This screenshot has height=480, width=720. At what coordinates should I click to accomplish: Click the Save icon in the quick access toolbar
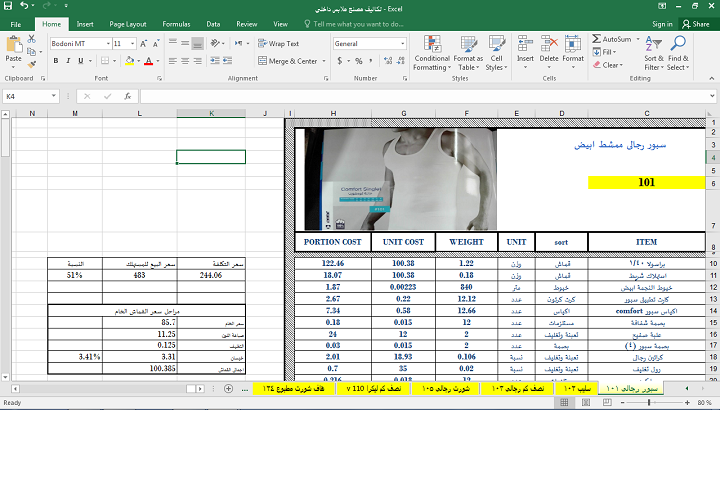(x=8, y=6)
